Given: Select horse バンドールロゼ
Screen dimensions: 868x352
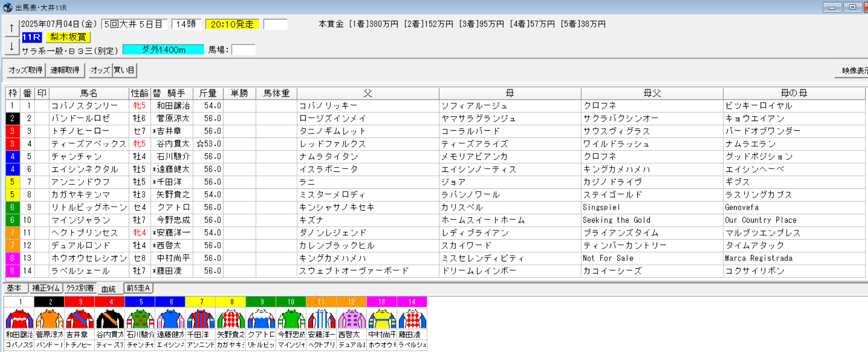Looking at the screenshot, I should pyautogui.click(x=80, y=118).
